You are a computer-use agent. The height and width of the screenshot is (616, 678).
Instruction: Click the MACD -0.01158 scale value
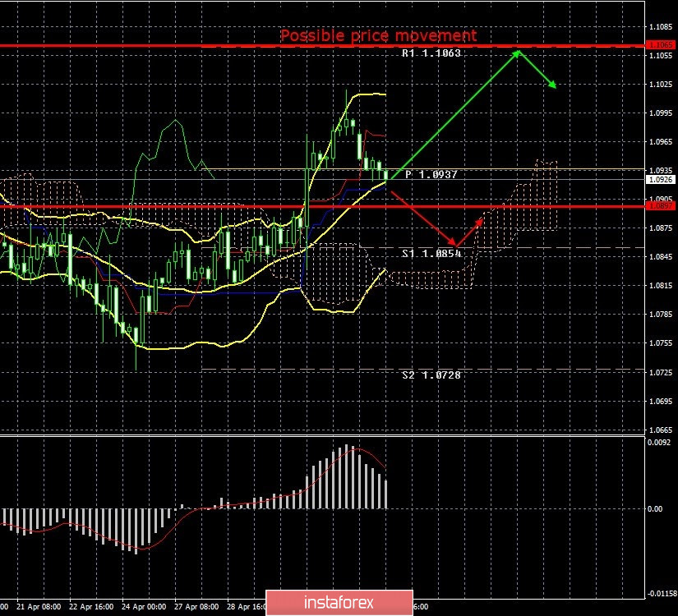661,594
